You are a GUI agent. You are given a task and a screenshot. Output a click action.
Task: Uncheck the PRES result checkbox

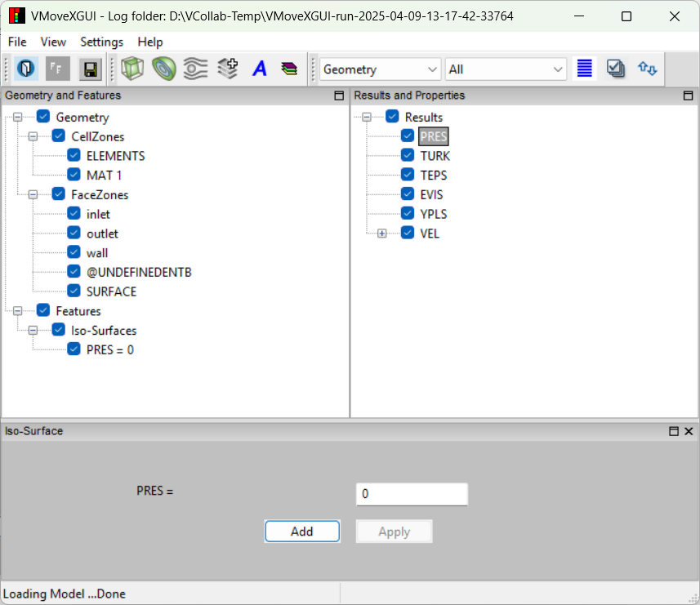[x=407, y=136]
